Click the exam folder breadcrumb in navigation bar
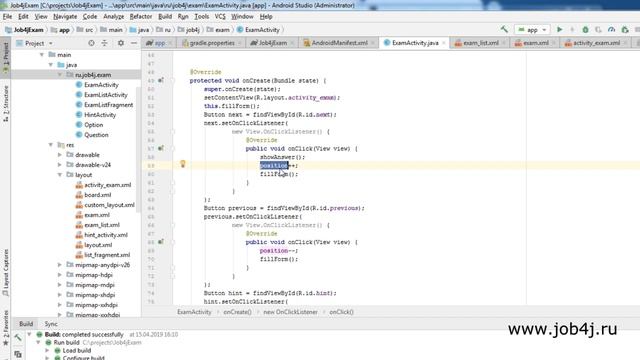640x360 pixels. (x=222, y=30)
